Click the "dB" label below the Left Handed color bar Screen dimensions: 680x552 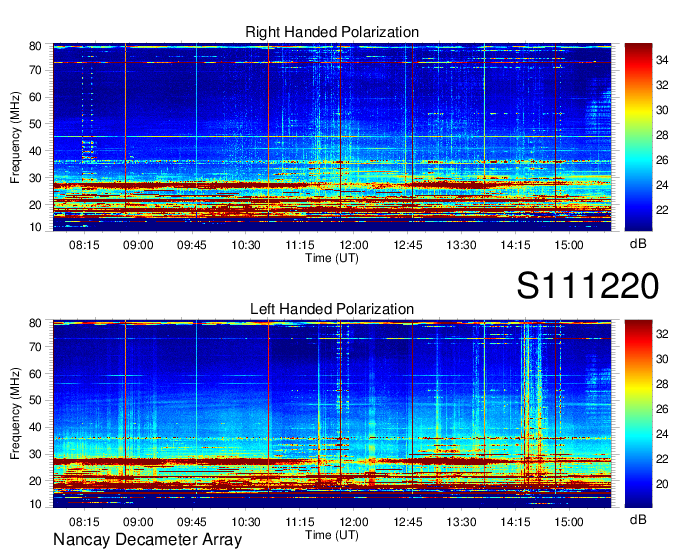tap(638, 519)
